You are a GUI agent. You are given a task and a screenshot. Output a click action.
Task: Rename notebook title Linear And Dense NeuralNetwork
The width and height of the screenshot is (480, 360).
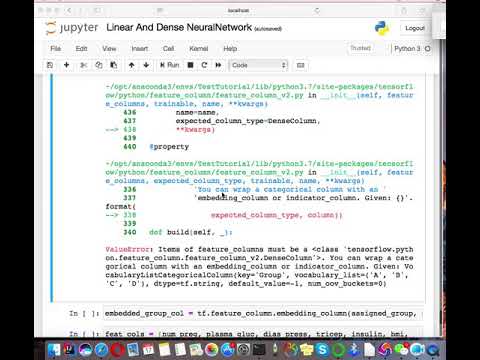click(179, 27)
